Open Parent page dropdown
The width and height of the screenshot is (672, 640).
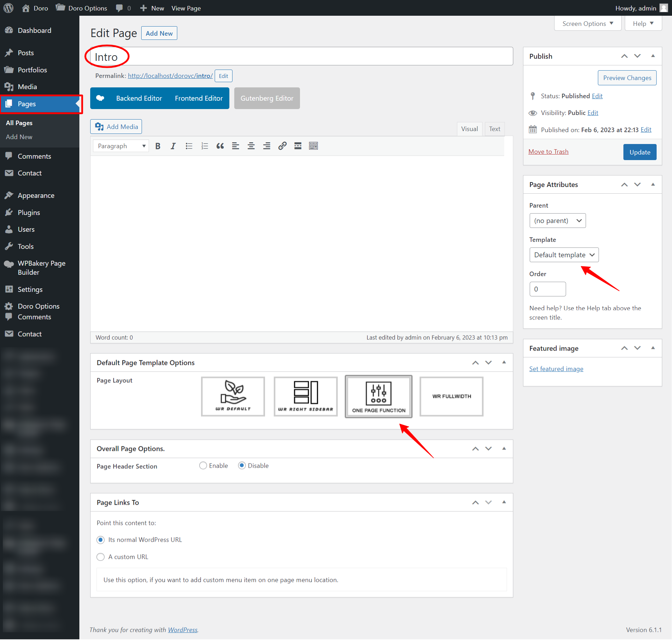558,221
